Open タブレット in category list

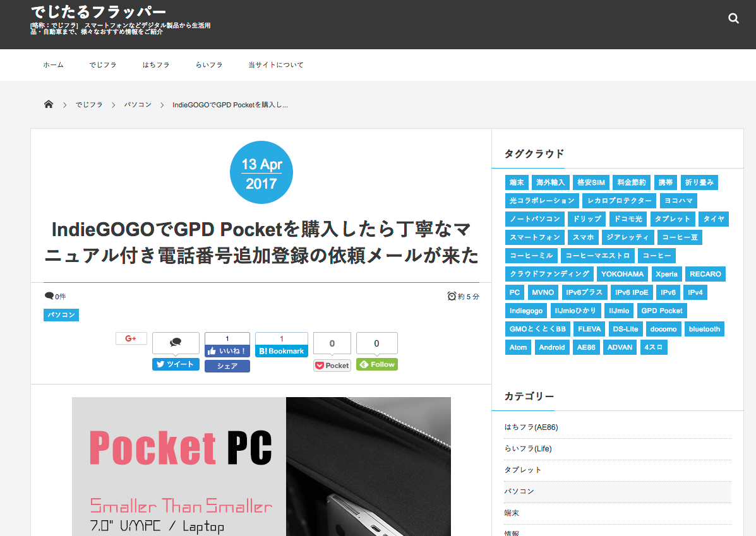[x=523, y=470]
